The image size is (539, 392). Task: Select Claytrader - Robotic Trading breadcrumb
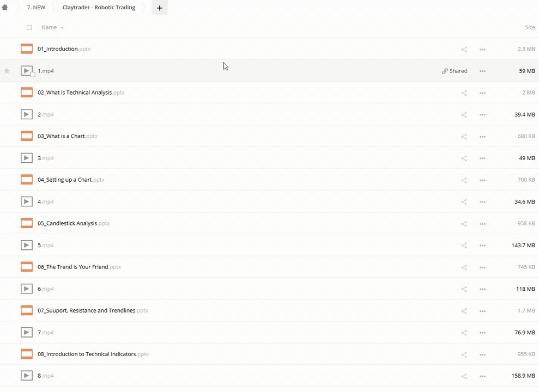99,8
